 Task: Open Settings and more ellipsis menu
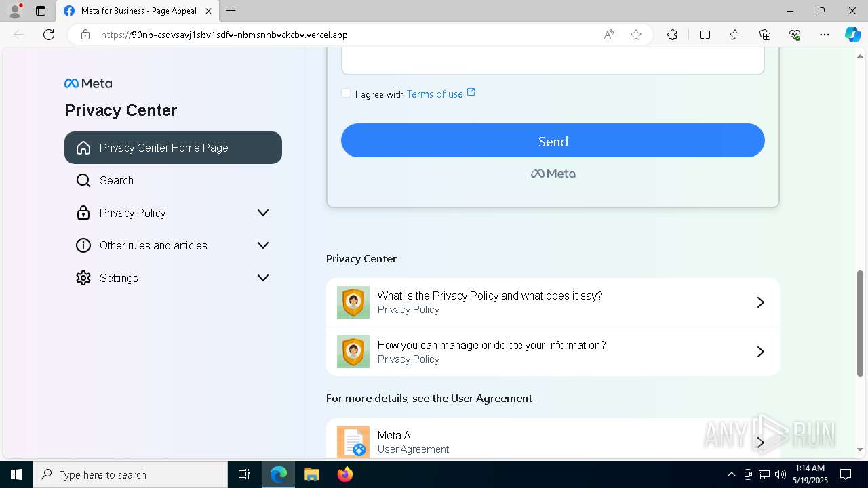(x=825, y=35)
